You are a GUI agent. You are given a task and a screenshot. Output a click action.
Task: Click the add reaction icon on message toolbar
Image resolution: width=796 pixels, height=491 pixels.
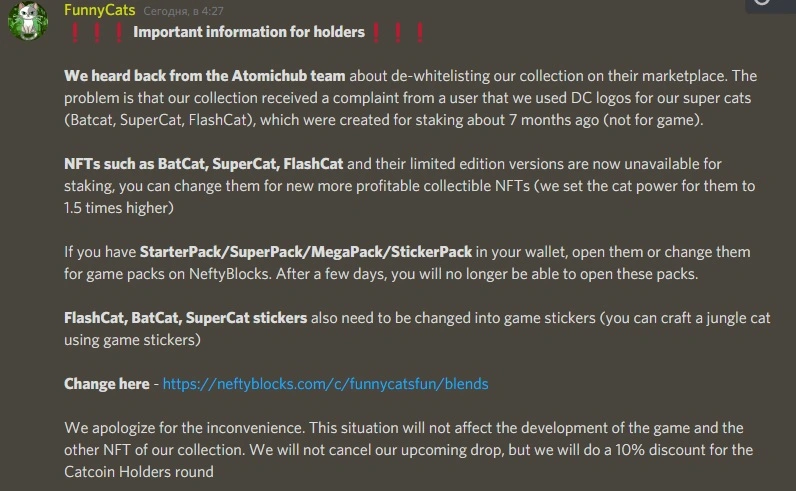761,3
